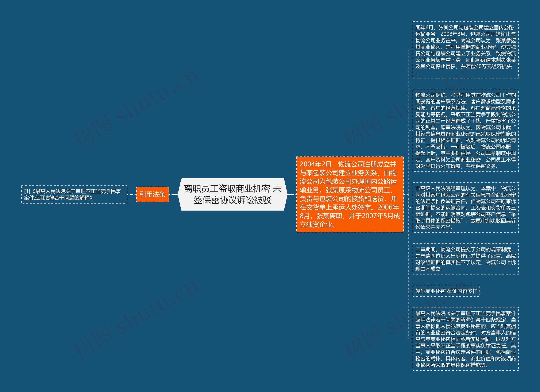Click the orange 引用法条 node
The height and width of the screenshot is (392, 540).
(x=153, y=194)
